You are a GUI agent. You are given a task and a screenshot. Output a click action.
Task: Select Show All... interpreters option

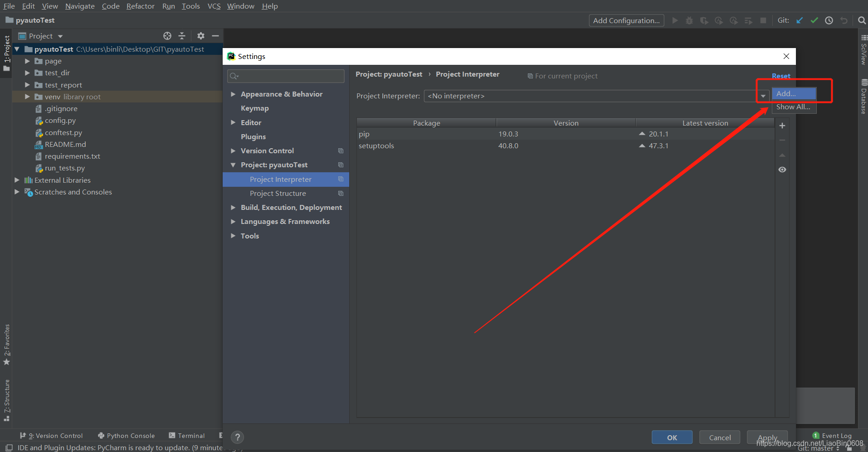point(794,107)
